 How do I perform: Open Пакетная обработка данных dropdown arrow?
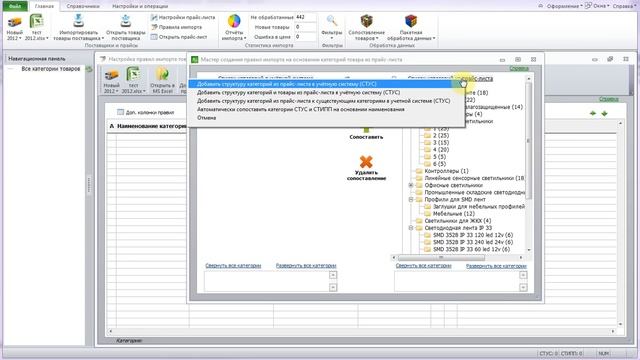click(x=434, y=38)
